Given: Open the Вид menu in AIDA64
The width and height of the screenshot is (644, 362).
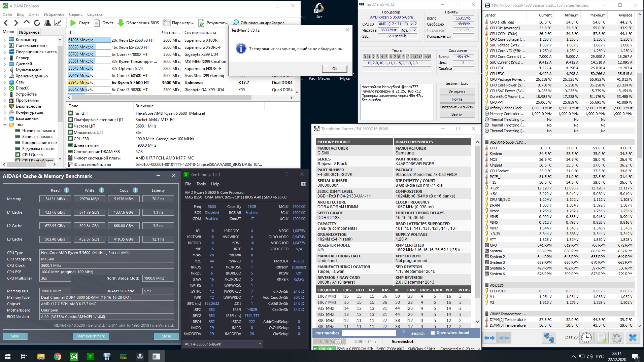Looking at the screenshot, I should coord(20,14).
